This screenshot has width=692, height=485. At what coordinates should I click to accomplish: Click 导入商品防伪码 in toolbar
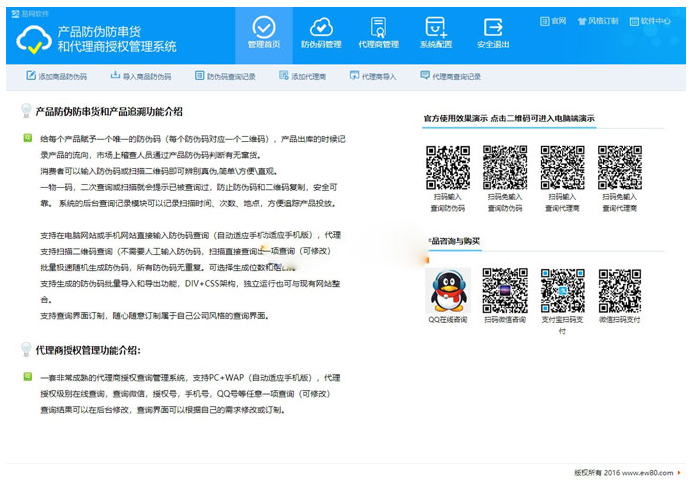coord(140,76)
